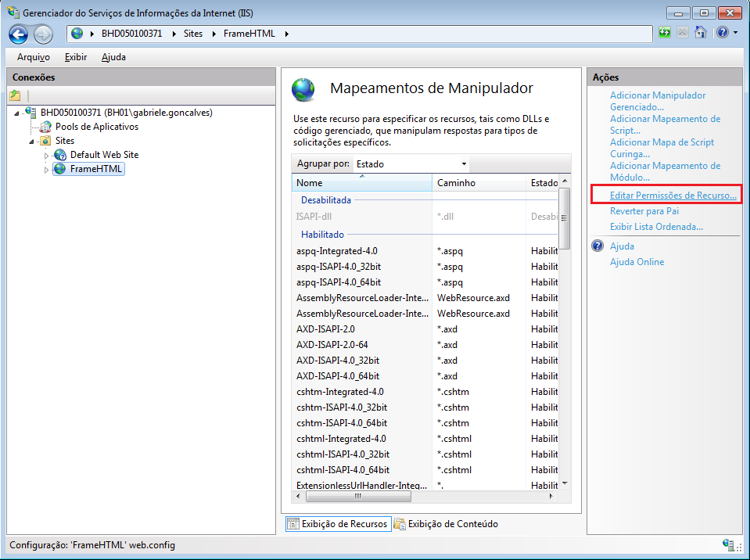This screenshot has width=750, height=560.
Task: Sort by the Caminho column header
Action: tap(479, 183)
